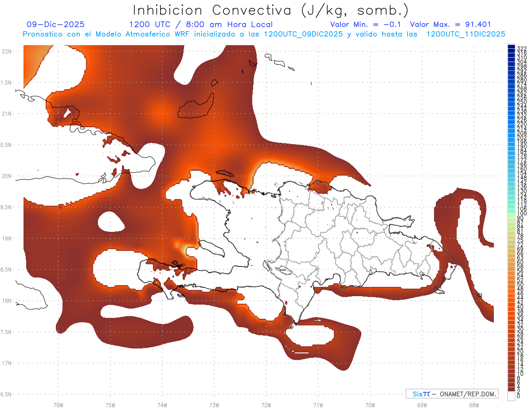Click the "0.5N" latitude label
The image size is (532, 411).
coord(7,145)
